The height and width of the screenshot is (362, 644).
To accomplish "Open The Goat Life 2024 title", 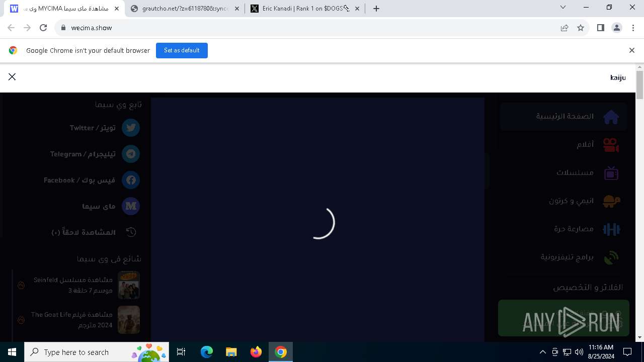I will click(72, 320).
